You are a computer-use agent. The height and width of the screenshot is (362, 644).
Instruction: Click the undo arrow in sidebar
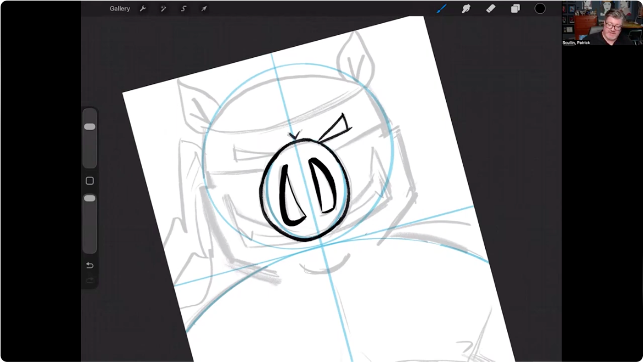[90, 266]
